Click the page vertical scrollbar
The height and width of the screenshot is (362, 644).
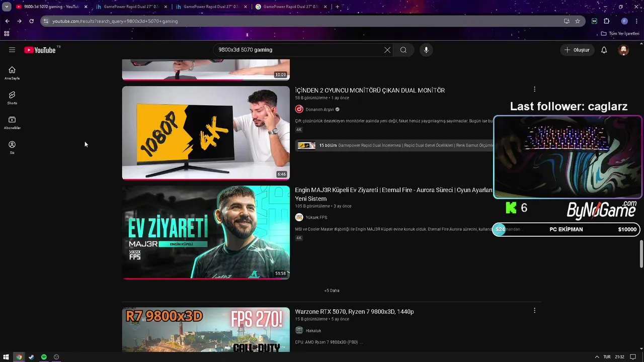641,254
